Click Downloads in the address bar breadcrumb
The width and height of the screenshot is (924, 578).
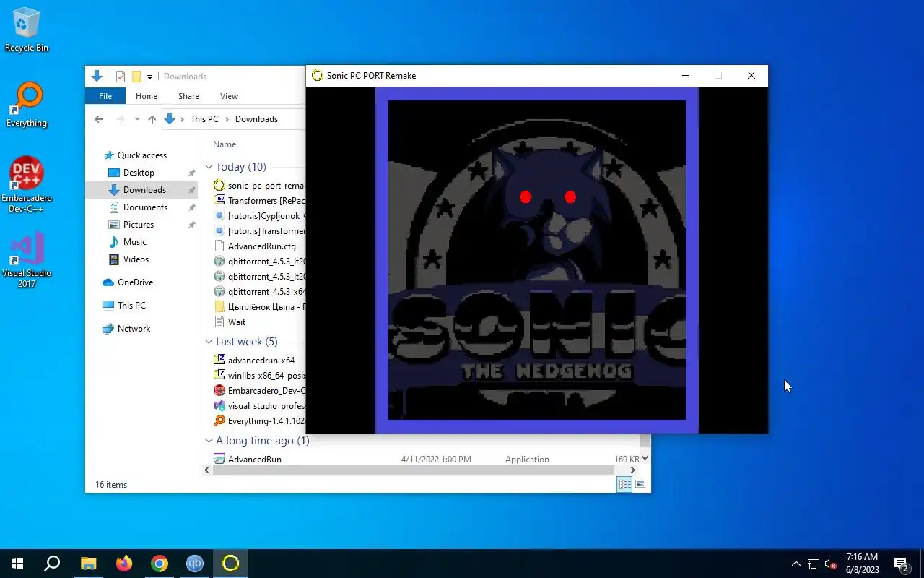(x=256, y=119)
